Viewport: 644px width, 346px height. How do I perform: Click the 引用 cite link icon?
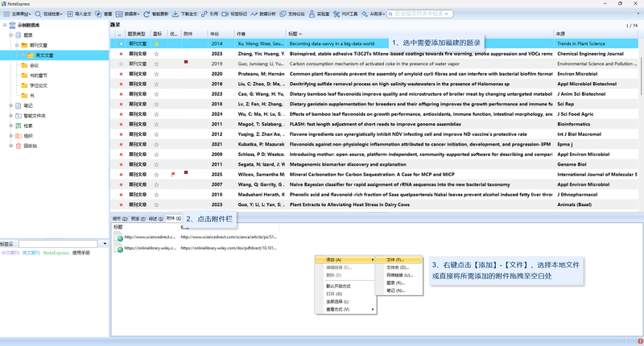click(204, 14)
